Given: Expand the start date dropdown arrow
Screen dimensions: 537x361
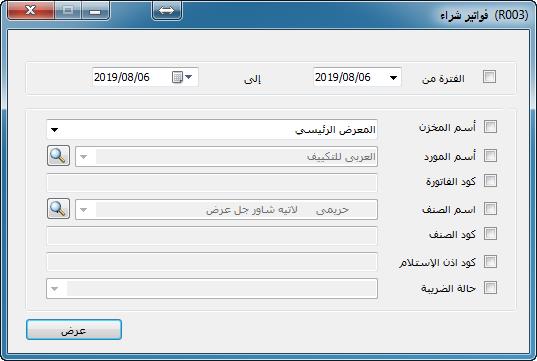Looking at the screenshot, I should coord(394,77).
